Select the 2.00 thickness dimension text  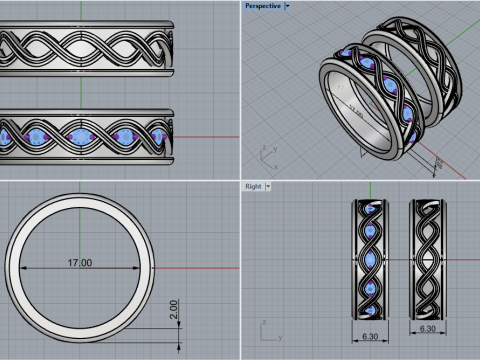pyautogui.click(x=174, y=310)
